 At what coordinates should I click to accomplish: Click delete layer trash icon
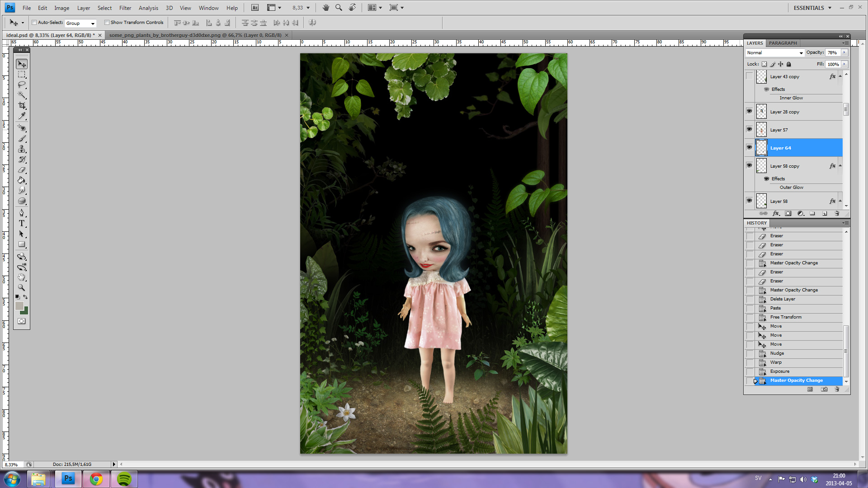tap(837, 213)
